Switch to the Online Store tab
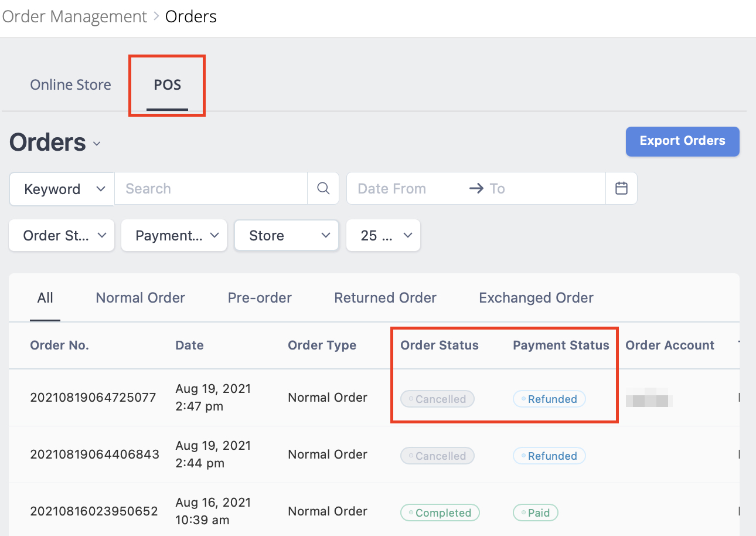The width and height of the screenshot is (756, 536). [x=70, y=84]
